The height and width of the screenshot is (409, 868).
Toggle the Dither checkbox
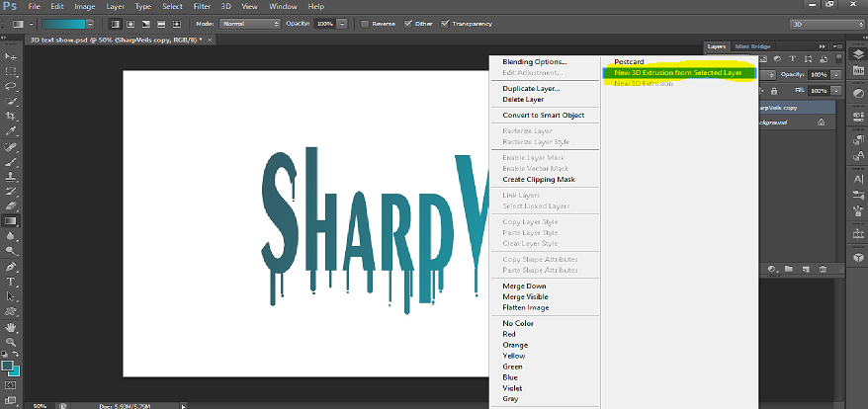(406, 23)
